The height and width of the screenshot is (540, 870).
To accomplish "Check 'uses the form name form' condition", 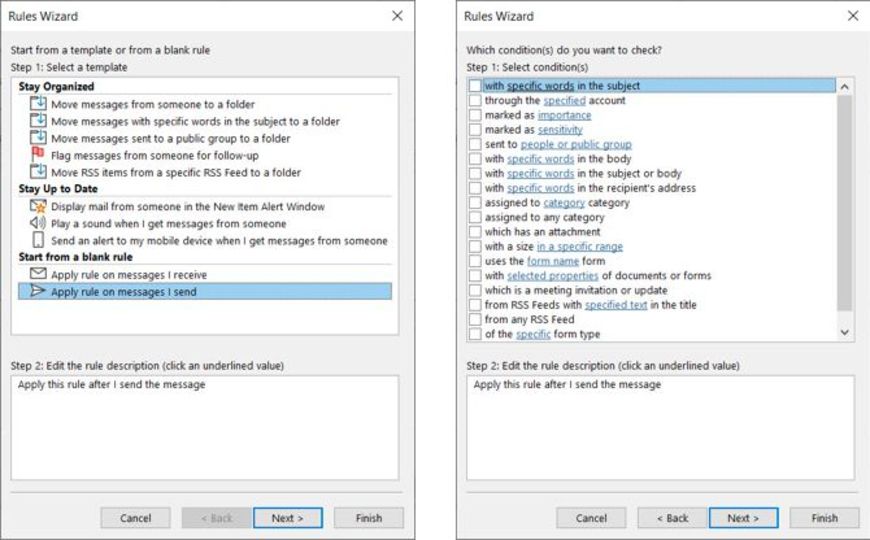I will coord(475,261).
